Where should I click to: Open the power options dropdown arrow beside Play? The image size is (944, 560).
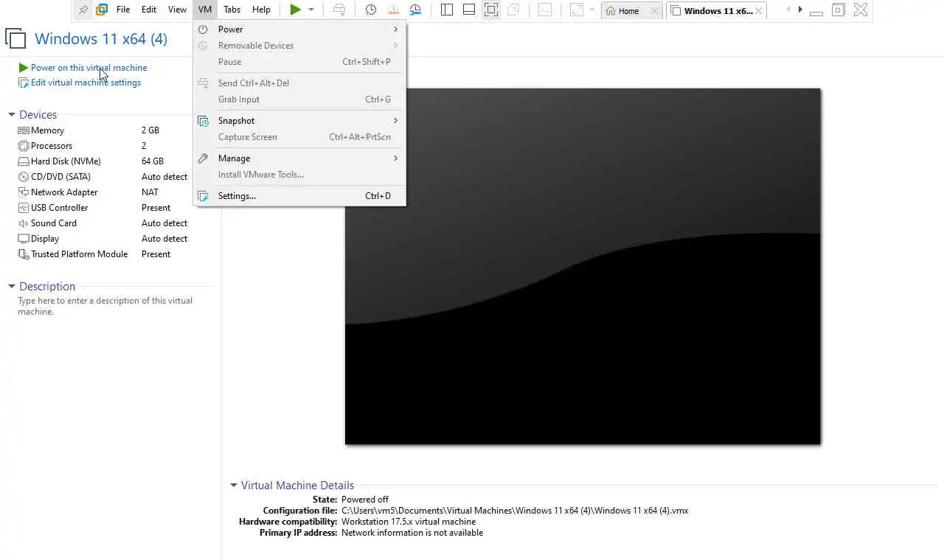click(x=311, y=10)
